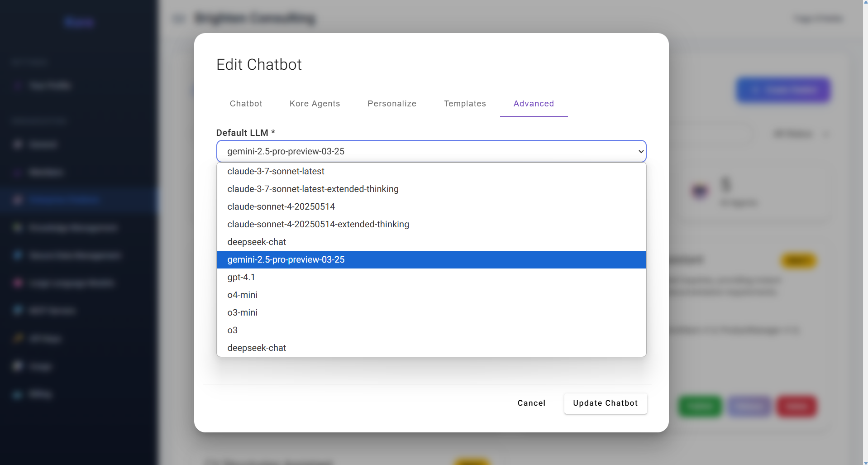The image size is (868, 465).
Task: Choose gpt-4.1 from the list
Action: pyautogui.click(x=431, y=277)
